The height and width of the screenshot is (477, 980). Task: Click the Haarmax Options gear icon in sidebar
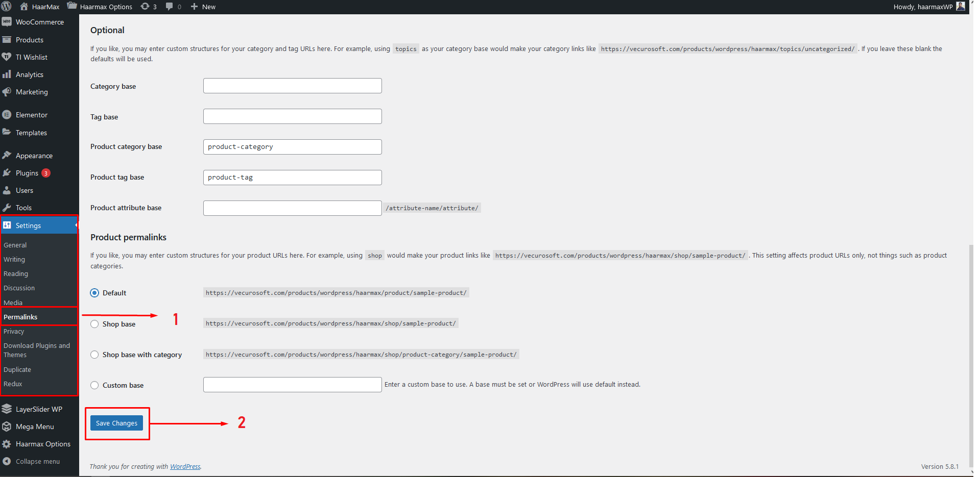(7, 444)
